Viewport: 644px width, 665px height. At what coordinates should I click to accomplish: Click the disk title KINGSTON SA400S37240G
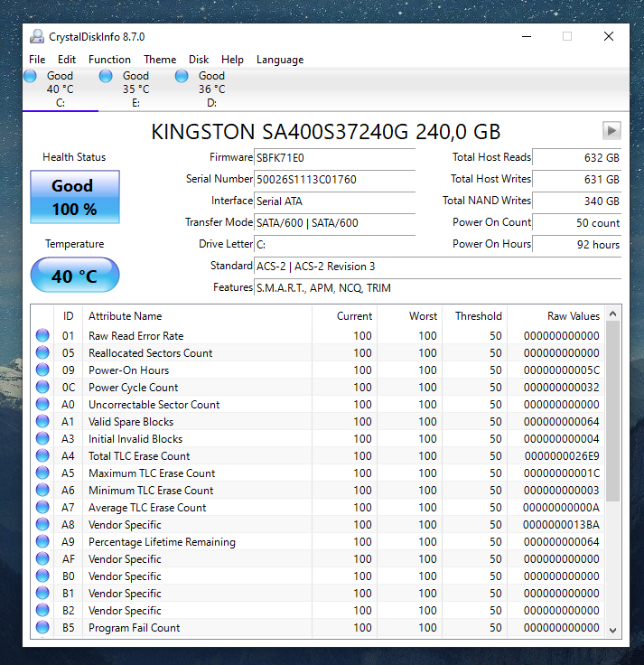(x=325, y=132)
